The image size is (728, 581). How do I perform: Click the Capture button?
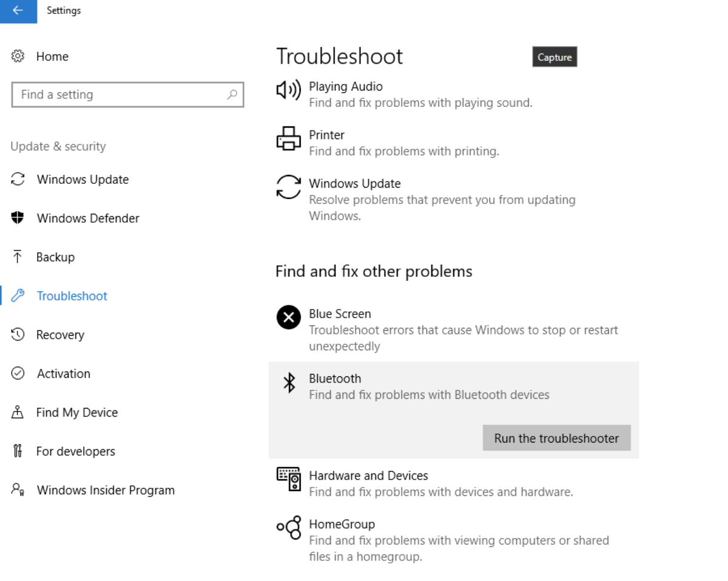(x=554, y=58)
